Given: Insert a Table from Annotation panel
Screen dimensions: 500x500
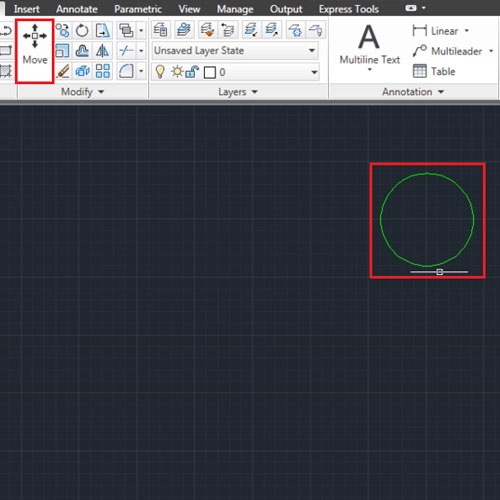Looking at the screenshot, I should 434,71.
